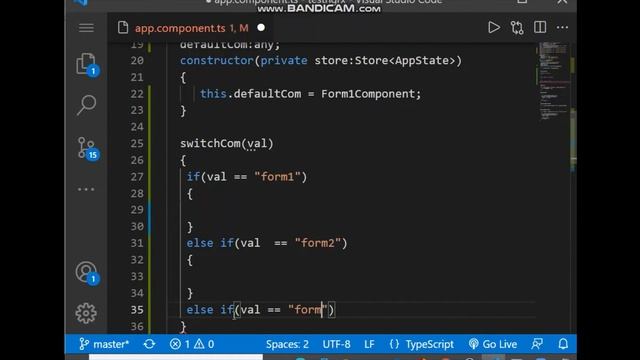
Task: Start Go Live server
Action: pyautogui.click(x=493, y=344)
